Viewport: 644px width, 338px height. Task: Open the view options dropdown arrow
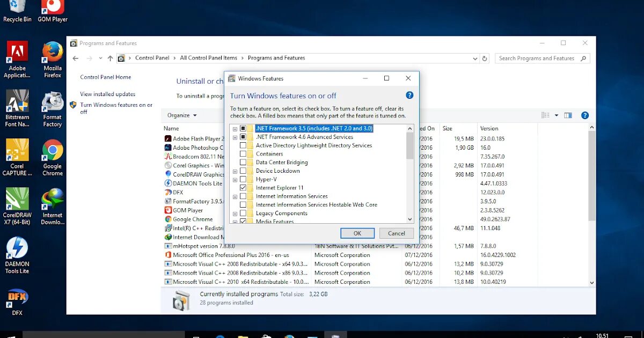click(557, 115)
